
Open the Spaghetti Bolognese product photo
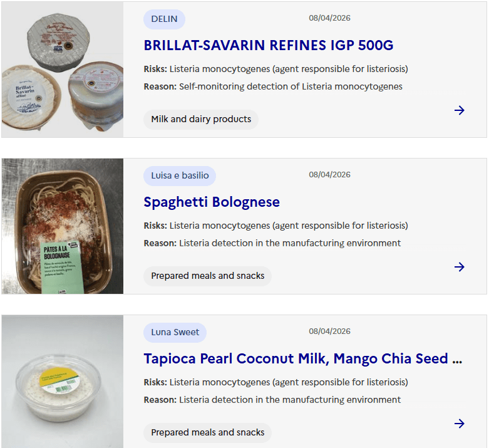[x=63, y=226]
